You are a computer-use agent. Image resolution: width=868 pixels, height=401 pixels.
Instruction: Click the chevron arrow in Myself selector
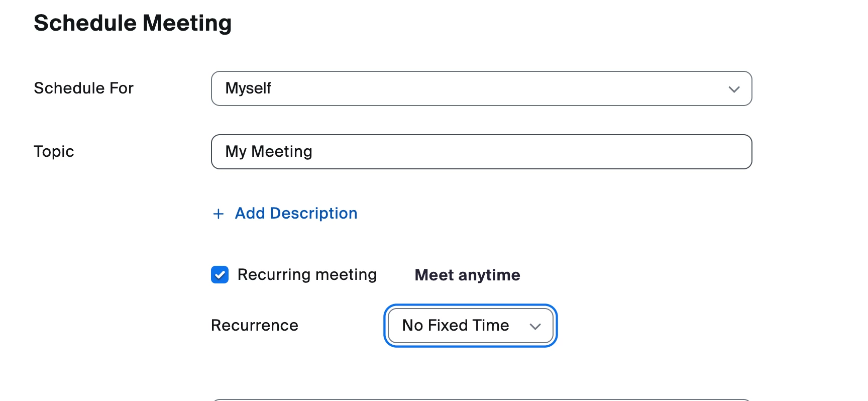[x=734, y=89]
